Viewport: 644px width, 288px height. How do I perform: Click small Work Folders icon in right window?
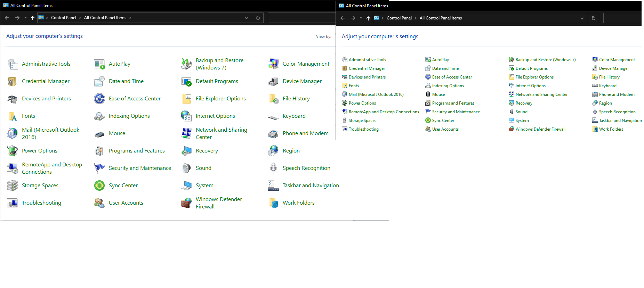click(595, 129)
